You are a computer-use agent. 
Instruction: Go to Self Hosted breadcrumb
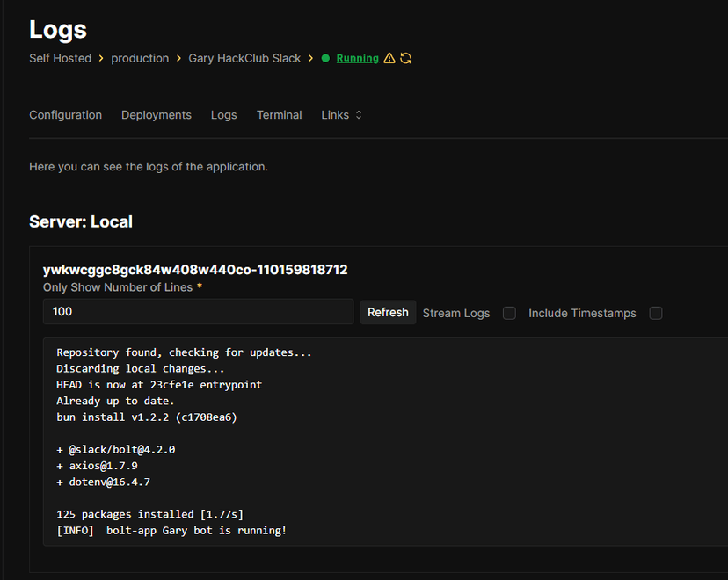click(x=60, y=59)
